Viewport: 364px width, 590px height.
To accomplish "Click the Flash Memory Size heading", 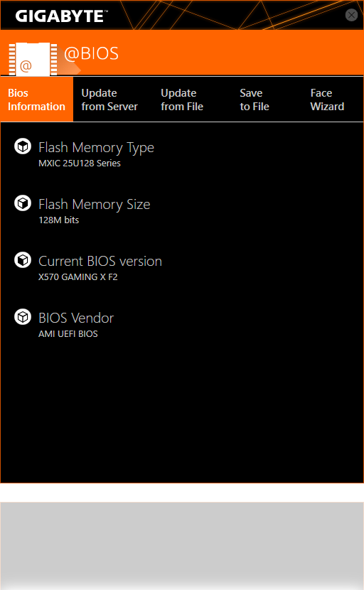I will pos(95,204).
